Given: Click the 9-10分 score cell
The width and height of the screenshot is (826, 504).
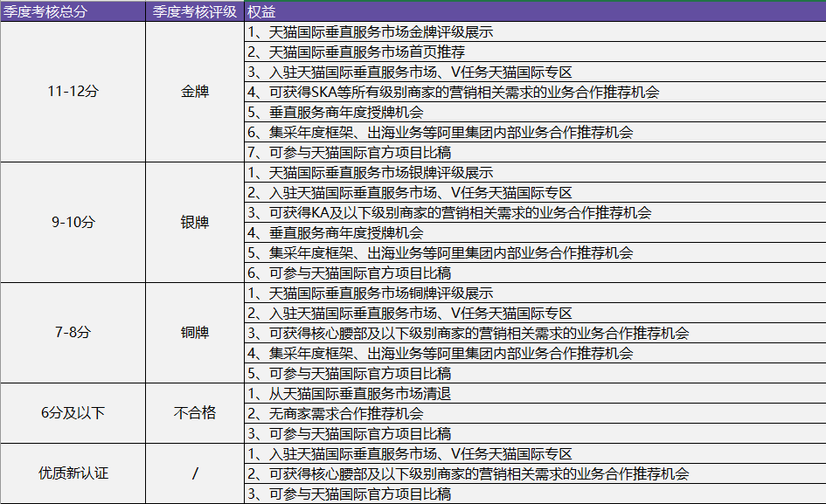Looking at the screenshot, I should click(x=73, y=222).
